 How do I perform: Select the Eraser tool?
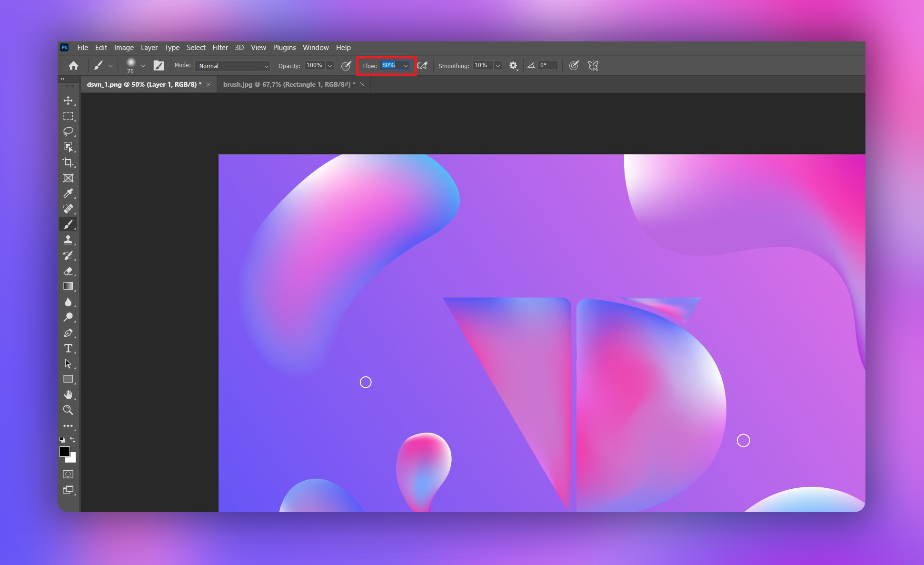point(68,271)
